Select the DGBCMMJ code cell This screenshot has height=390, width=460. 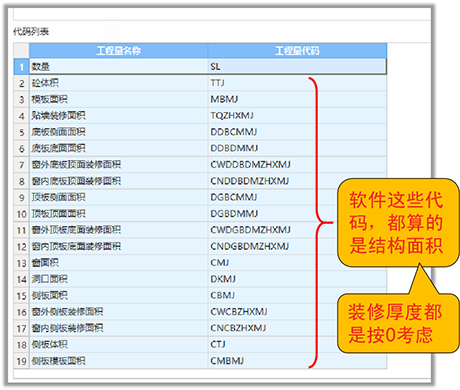(297, 197)
